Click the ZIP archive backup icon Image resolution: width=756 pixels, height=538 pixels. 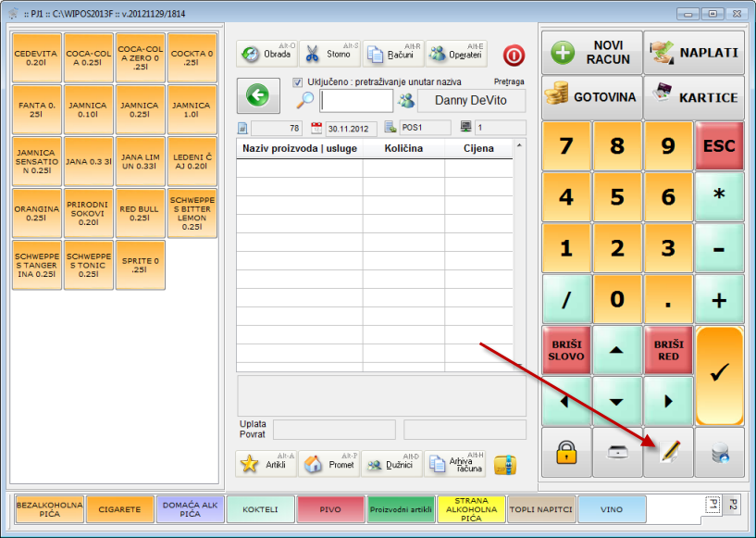tap(504, 464)
